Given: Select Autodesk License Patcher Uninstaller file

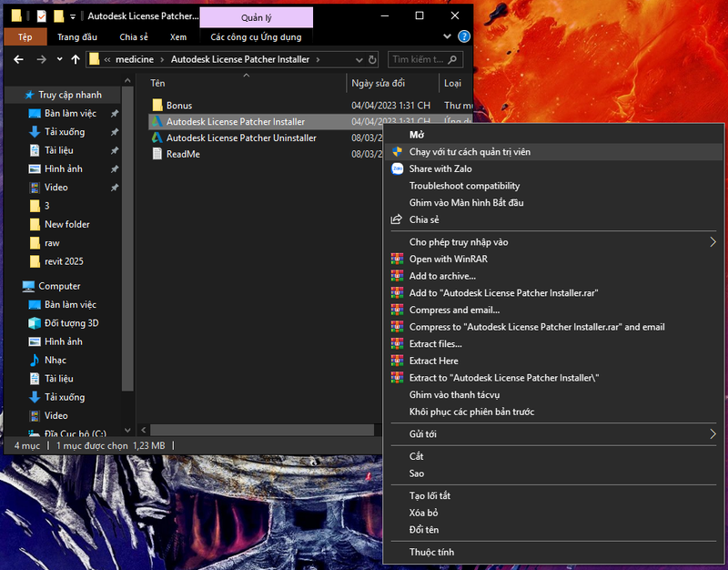Looking at the screenshot, I should pyautogui.click(x=241, y=138).
